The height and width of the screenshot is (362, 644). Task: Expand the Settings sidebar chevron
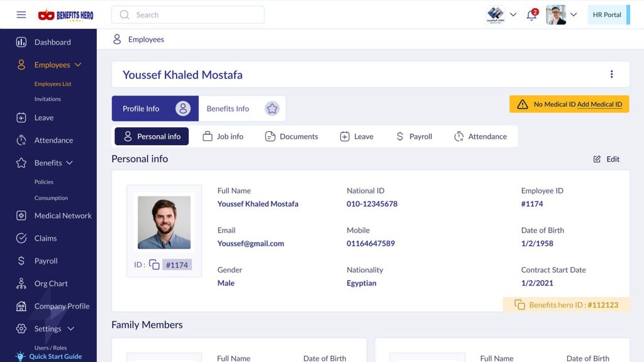[x=70, y=329]
